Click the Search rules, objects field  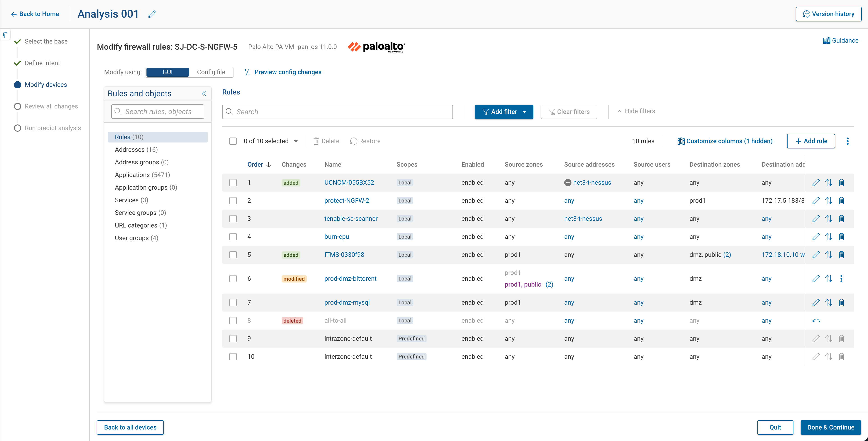click(x=158, y=112)
